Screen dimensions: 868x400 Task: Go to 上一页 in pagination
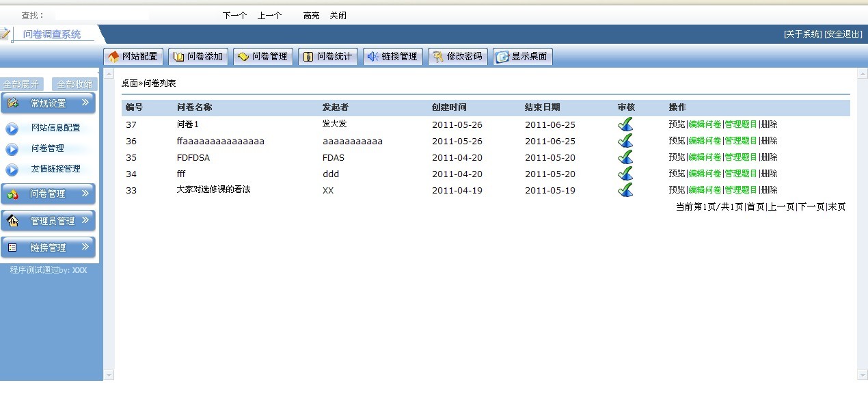[781, 206]
